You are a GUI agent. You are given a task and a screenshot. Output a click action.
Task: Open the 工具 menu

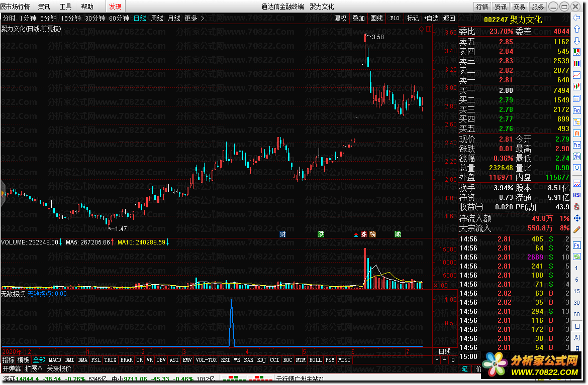tap(66, 7)
